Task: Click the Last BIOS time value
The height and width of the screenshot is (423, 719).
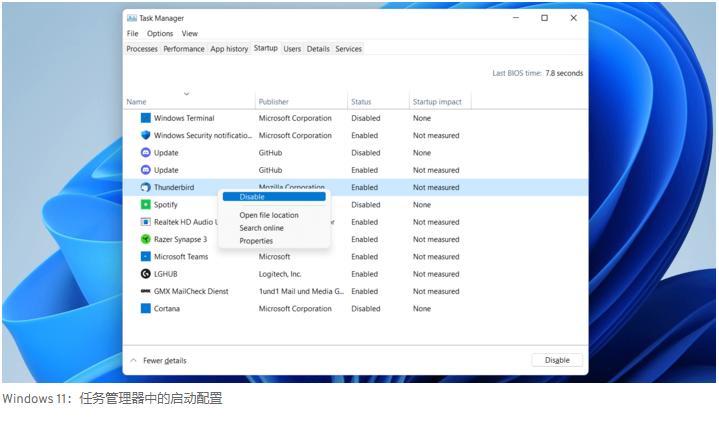Action: point(564,73)
